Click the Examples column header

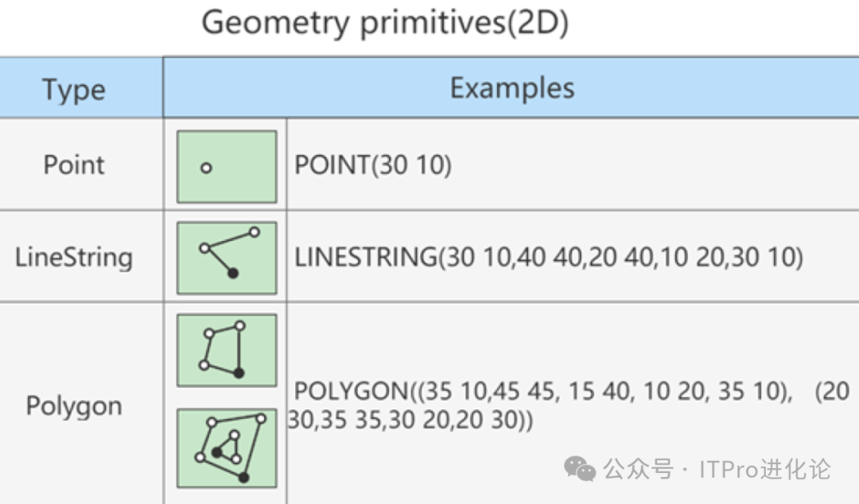click(512, 87)
